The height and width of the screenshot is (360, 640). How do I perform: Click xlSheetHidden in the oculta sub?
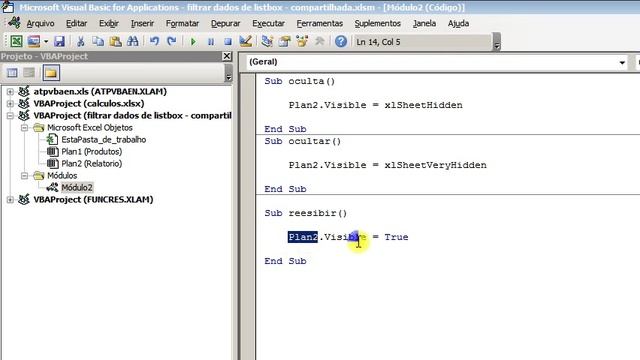pyautogui.click(x=423, y=105)
